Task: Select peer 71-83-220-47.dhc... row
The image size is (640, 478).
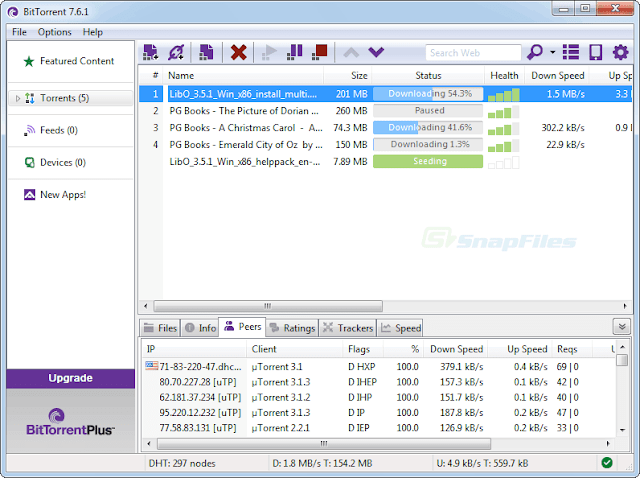Action: point(379,367)
